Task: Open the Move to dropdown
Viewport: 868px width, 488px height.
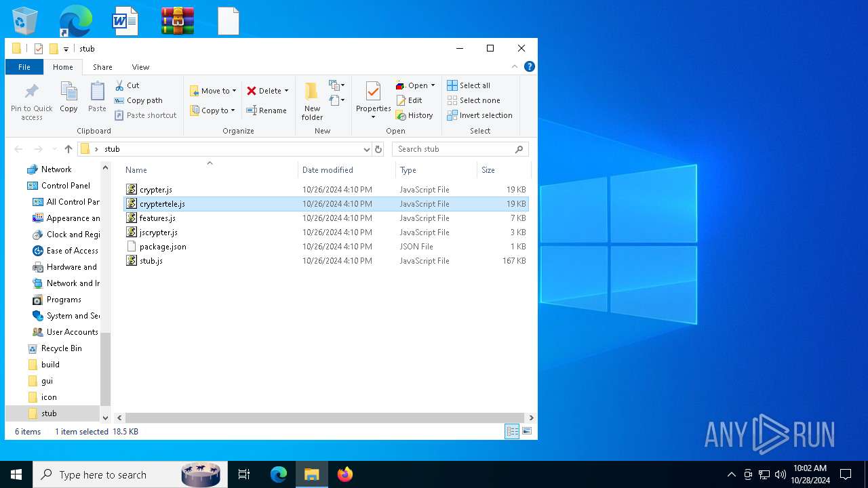Action: [213, 91]
